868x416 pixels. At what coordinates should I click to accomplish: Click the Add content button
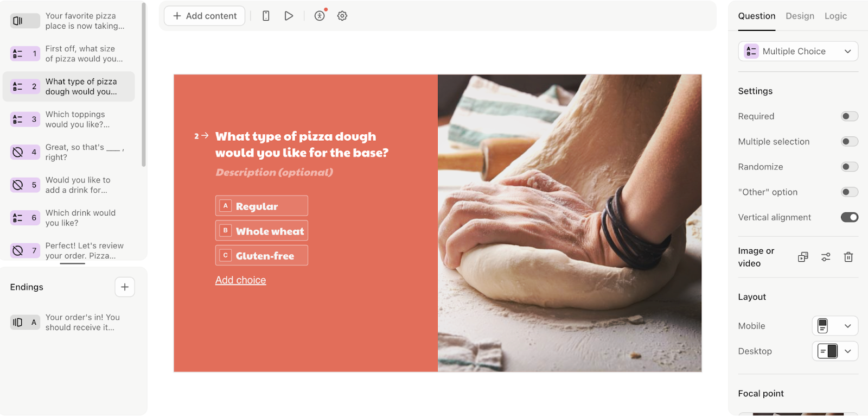pos(205,16)
